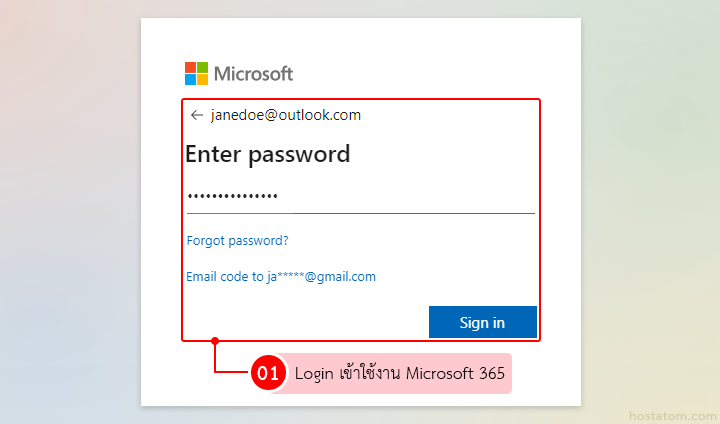Screen dimensions: 720x424
Task: Click the green square of the Microsoft logo
Action: pos(203,68)
